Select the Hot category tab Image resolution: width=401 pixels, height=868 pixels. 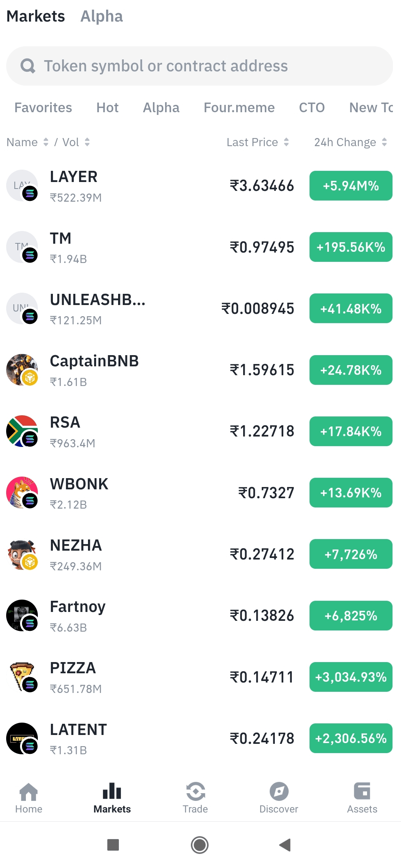point(107,108)
